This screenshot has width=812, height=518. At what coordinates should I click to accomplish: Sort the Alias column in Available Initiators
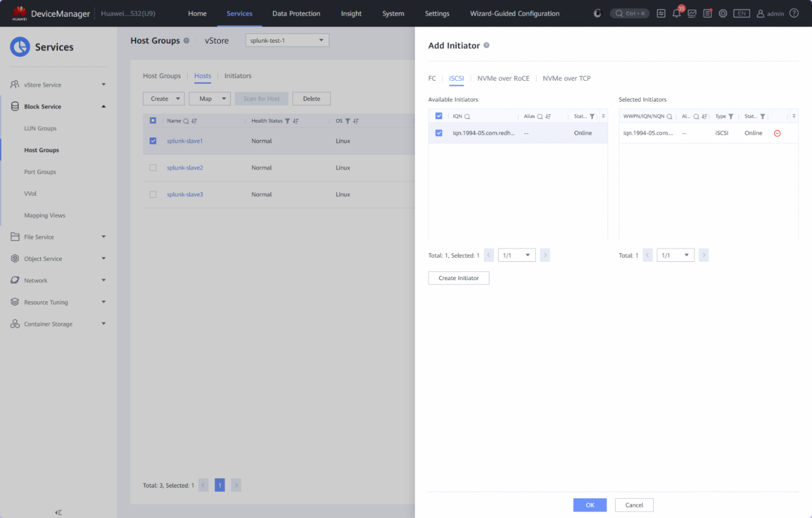pos(548,117)
